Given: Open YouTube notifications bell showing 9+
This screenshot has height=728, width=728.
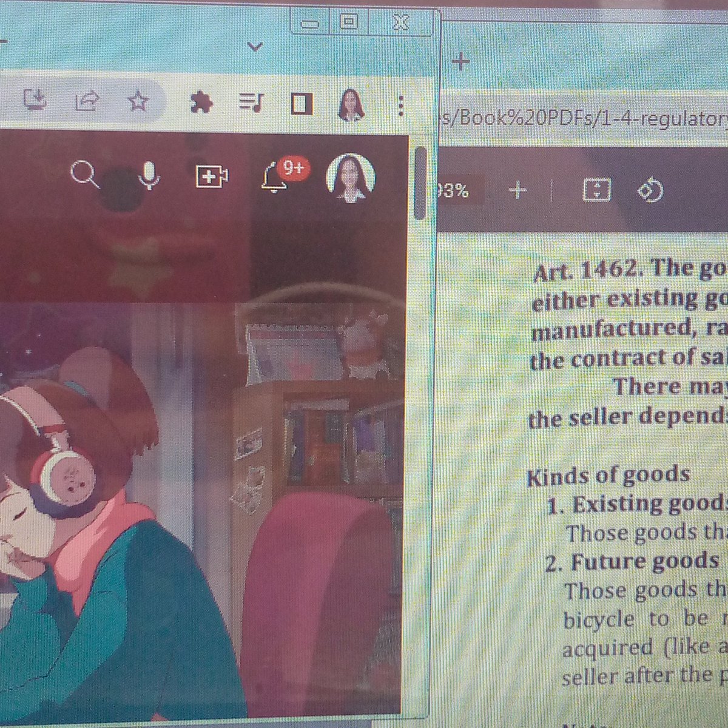Looking at the screenshot, I should 284,175.
